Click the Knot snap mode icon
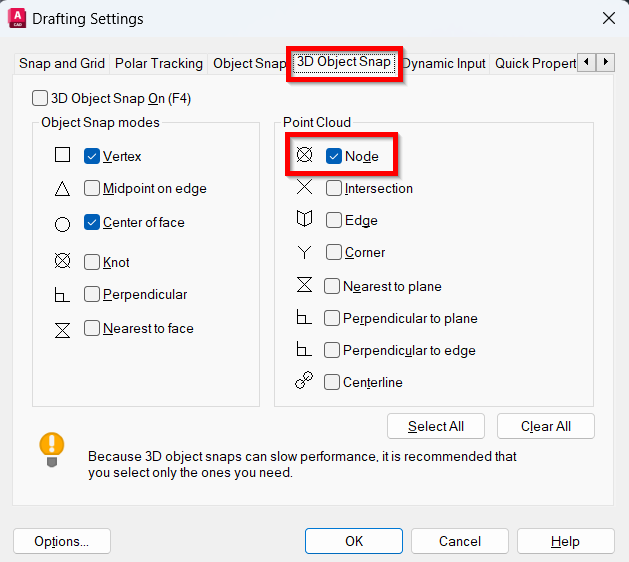This screenshot has height=562, width=629. 63,262
